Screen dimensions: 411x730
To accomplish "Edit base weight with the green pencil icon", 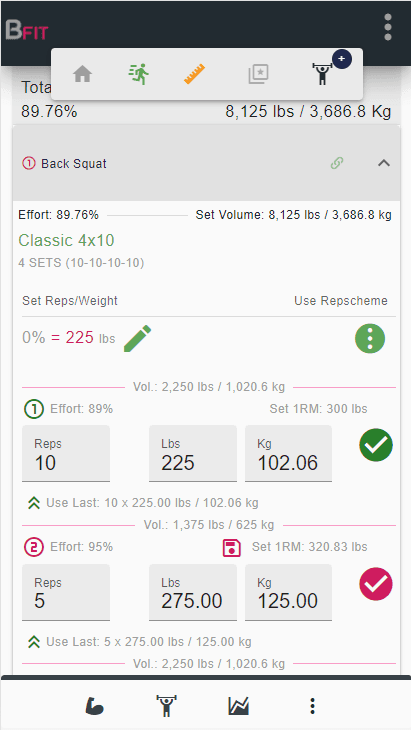I will point(138,338).
